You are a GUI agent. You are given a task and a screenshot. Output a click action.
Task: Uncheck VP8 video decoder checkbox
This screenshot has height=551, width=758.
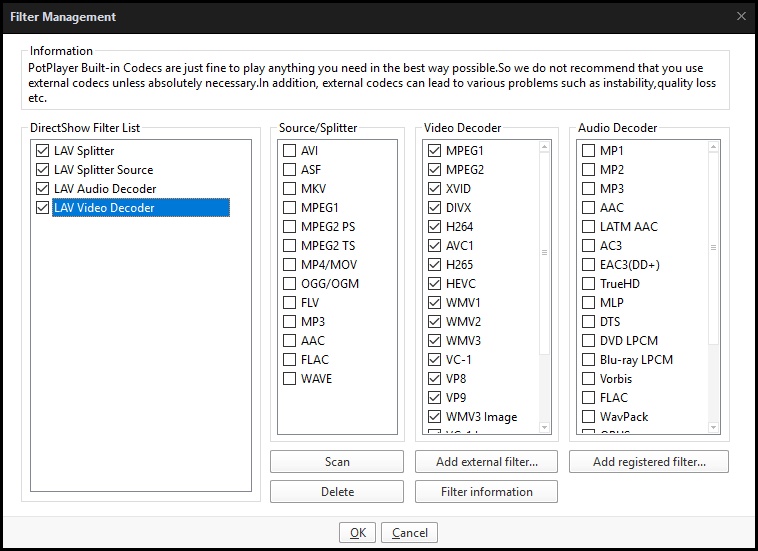click(x=435, y=378)
